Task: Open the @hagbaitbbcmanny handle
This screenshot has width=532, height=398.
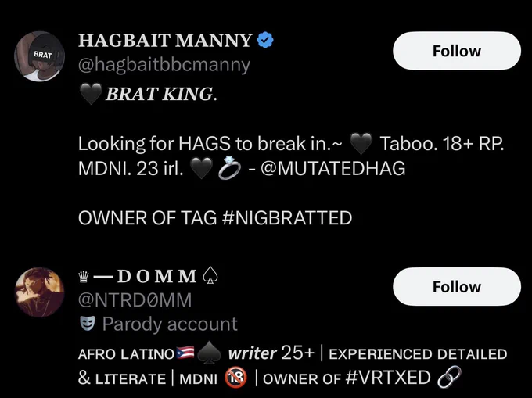Action: click(164, 64)
